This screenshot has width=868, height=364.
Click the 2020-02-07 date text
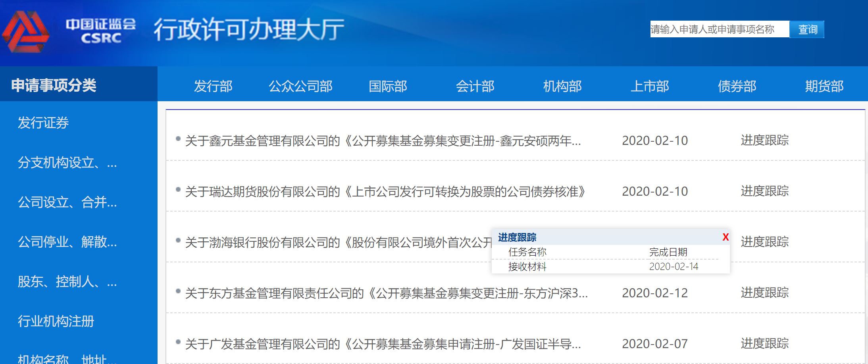click(x=655, y=344)
